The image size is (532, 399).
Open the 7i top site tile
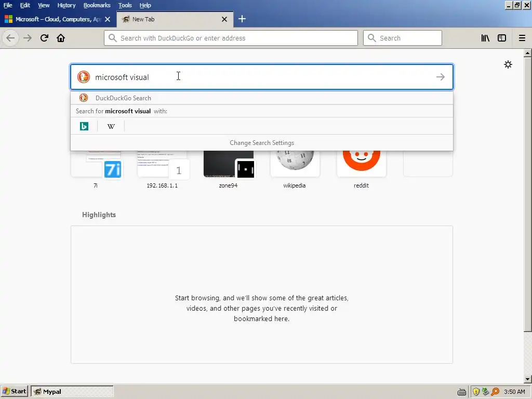(x=96, y=169)
